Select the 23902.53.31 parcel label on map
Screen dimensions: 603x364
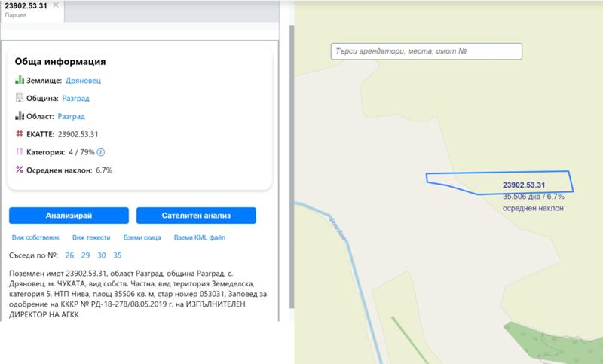pyautogui.click(x=524, y=185)
